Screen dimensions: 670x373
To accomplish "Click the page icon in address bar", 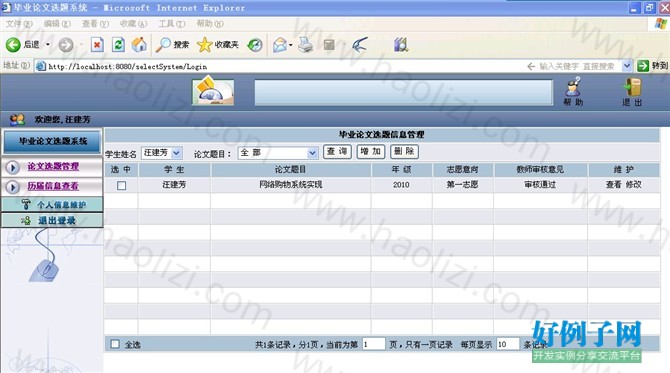I will coord(41,66).
